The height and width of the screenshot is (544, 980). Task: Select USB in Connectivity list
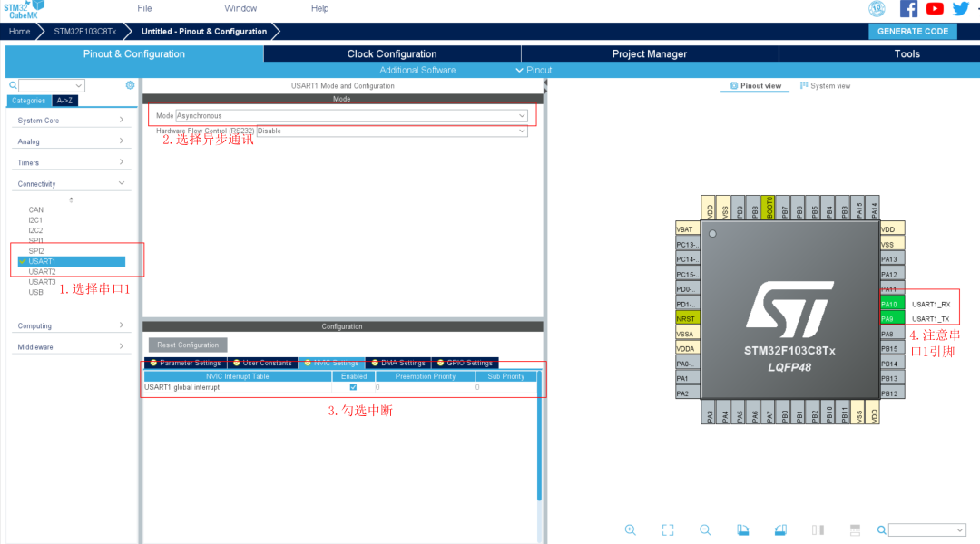pyautogui.click(x=35, y=292)
